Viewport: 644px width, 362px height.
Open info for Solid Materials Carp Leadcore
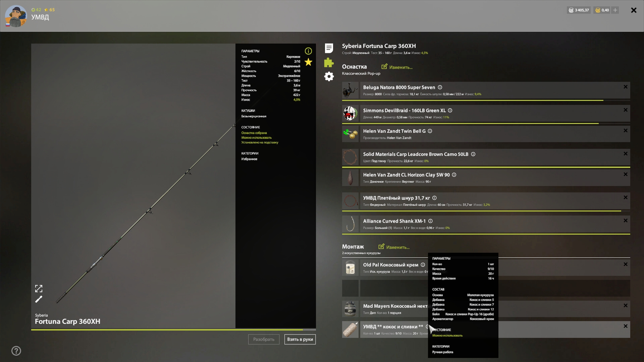coord(473,154)
